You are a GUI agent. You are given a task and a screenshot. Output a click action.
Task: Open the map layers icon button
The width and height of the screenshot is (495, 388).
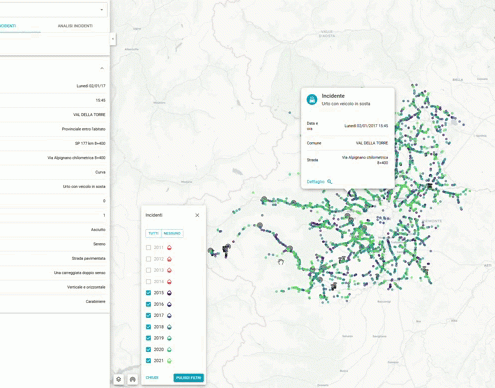[119, 379]
